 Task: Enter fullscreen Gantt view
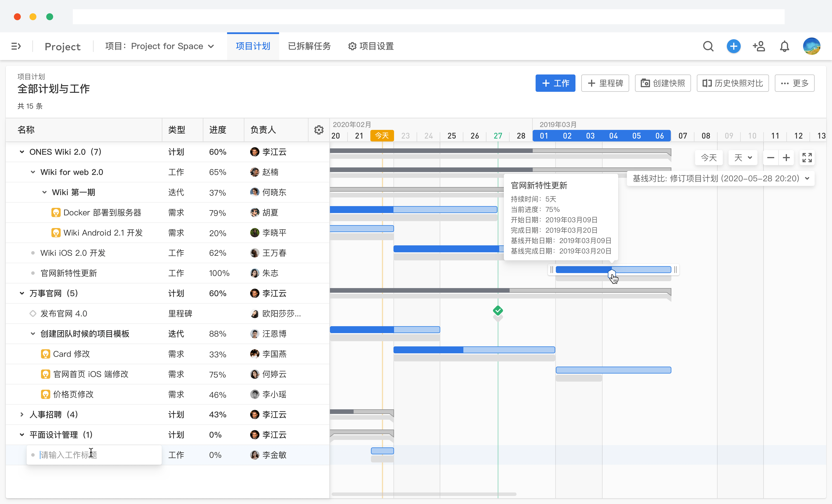click(807, 158)
